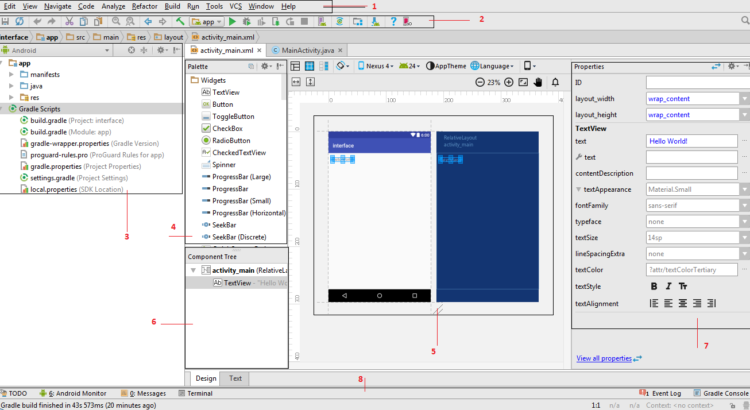Click the Make Project hammer icon
The image size is (750, 410).
pyautogui.click(x=180, y=21)
